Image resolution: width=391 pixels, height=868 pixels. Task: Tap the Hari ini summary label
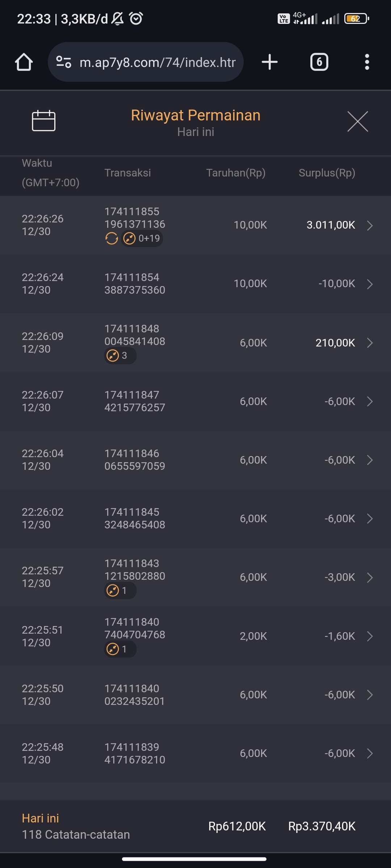(40, 818)
